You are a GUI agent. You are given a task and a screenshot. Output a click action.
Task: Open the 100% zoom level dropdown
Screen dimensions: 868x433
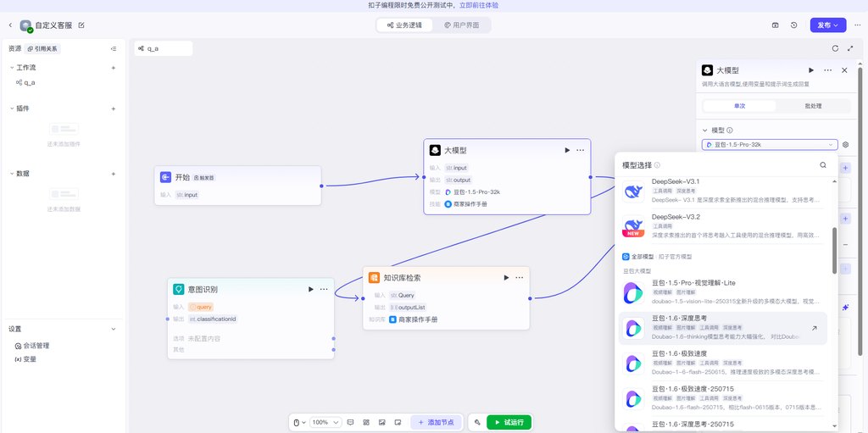pyautogui.click(x=325, y=422)
